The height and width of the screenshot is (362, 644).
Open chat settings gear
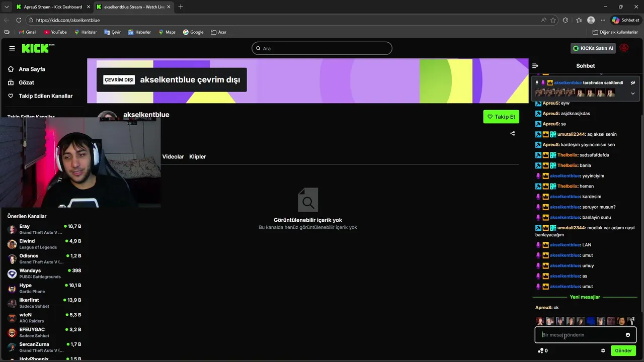coord(603,351)
